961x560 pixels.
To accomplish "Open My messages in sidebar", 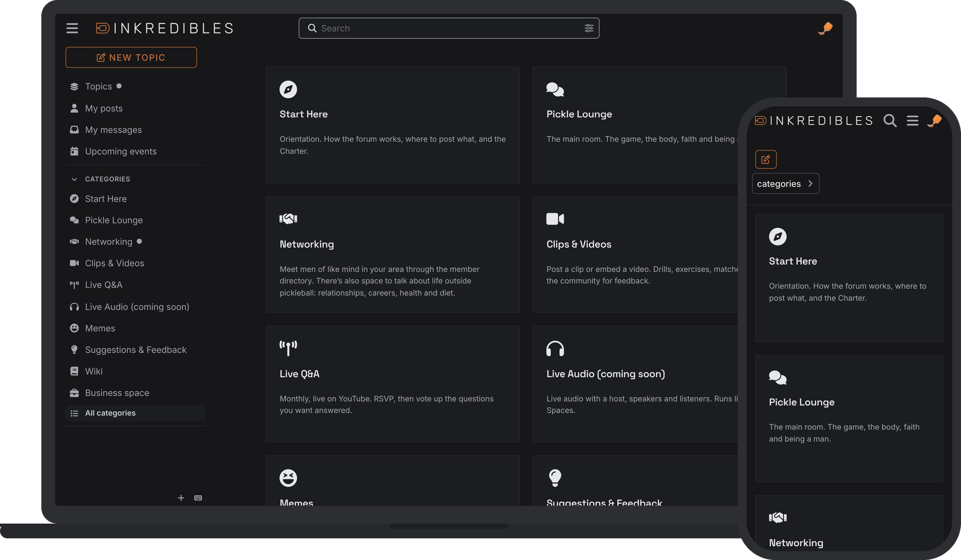I will click(x=135, y=130).
